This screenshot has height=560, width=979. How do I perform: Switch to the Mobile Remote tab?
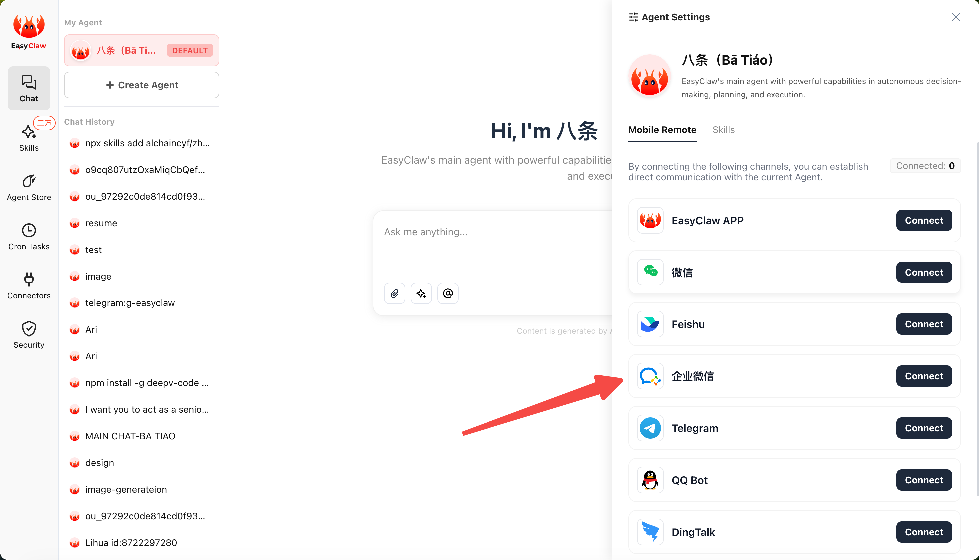[662, 130]
